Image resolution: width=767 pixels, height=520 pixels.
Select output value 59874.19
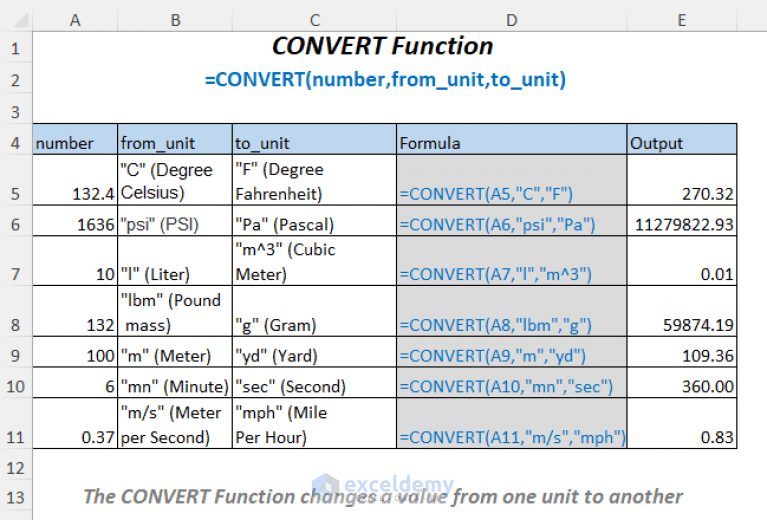point(682,311)
